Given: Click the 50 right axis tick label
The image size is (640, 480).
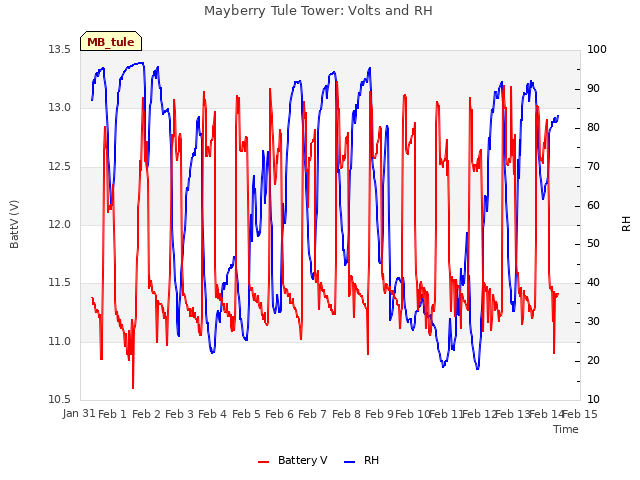Looking at the screenshot, I should click(x=593, y=244).
